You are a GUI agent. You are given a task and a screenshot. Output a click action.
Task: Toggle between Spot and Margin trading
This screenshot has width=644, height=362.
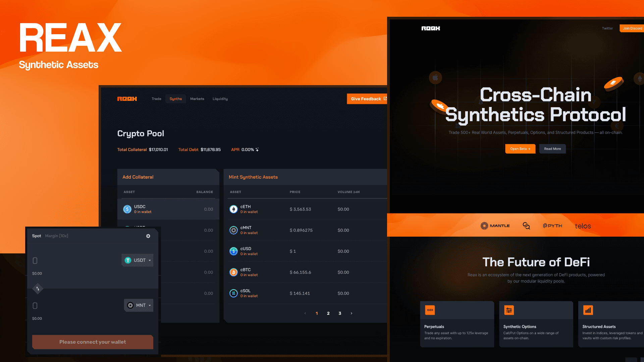click(57, 236)
